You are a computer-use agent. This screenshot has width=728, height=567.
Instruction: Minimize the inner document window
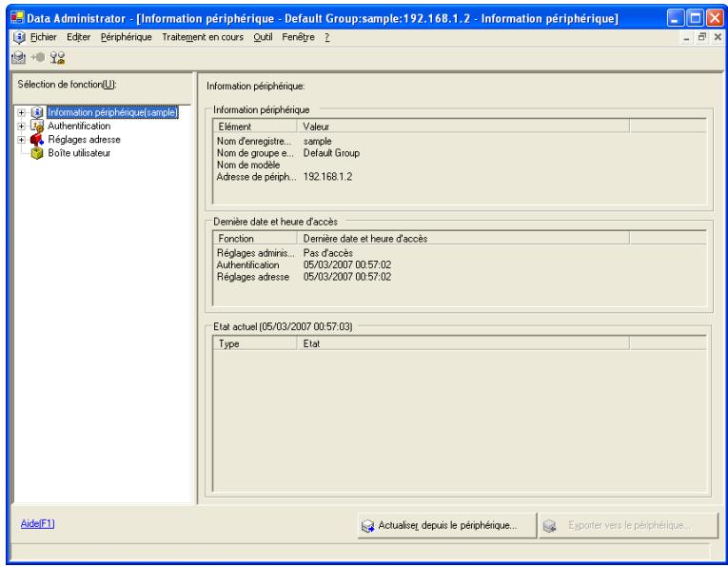[686, 37]
